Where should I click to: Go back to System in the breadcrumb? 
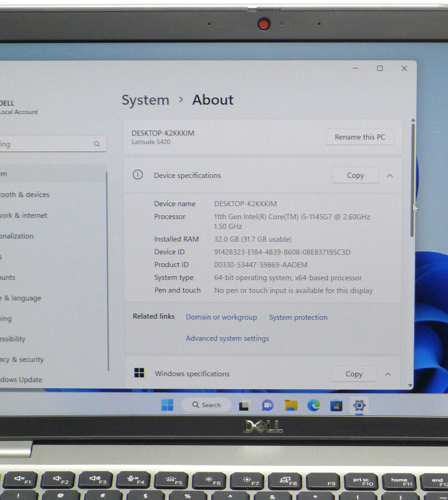(x=145, y=100)
